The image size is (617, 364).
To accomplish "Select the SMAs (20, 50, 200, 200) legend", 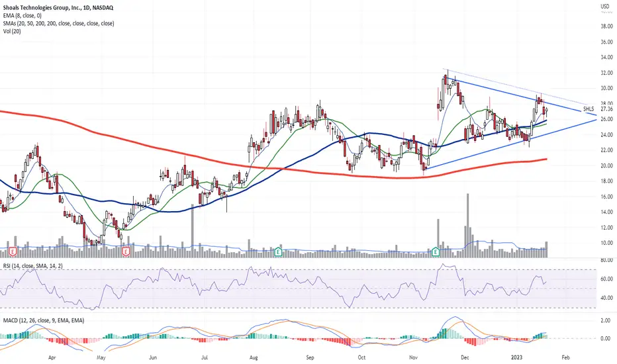I will pyautogui.click(x=58, y=23).
